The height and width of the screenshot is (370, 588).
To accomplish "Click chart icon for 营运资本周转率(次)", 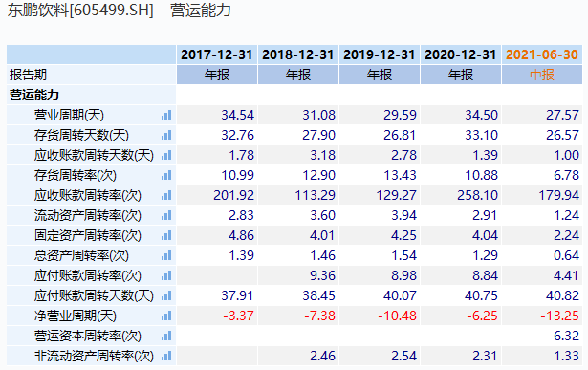I will click(166, 336).
